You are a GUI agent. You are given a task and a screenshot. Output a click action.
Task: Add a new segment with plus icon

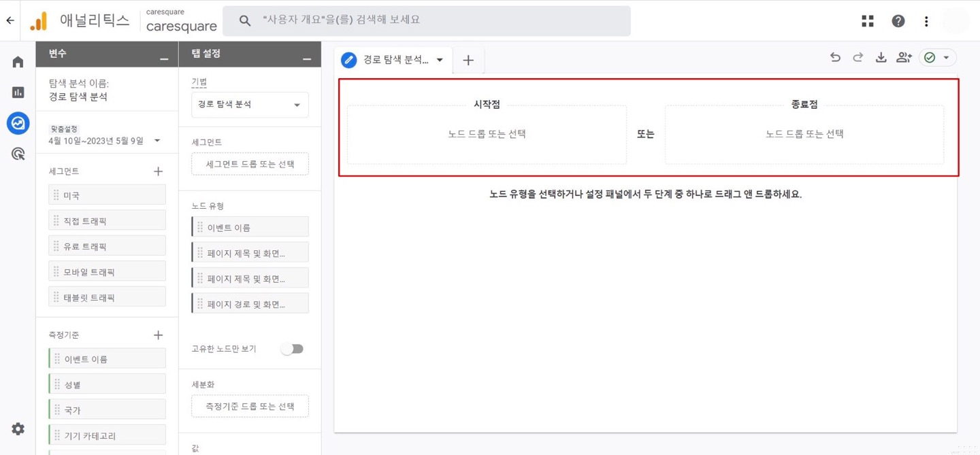158,171
